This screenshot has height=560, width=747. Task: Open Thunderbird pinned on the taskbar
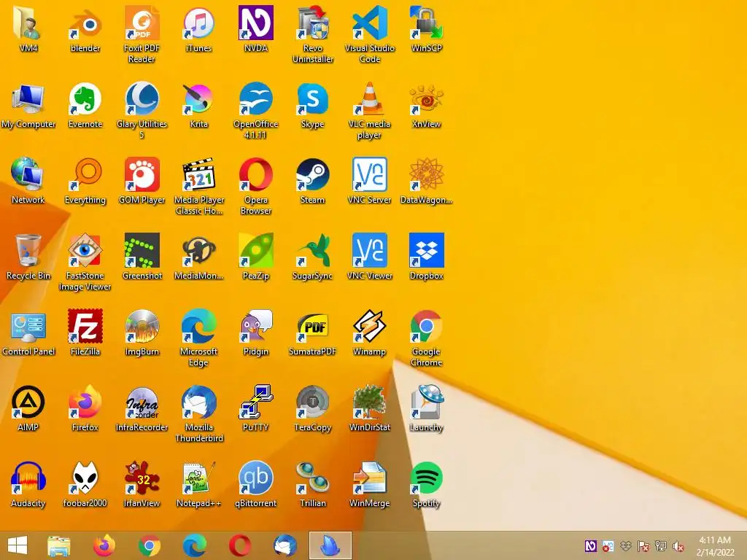(285, 545)
